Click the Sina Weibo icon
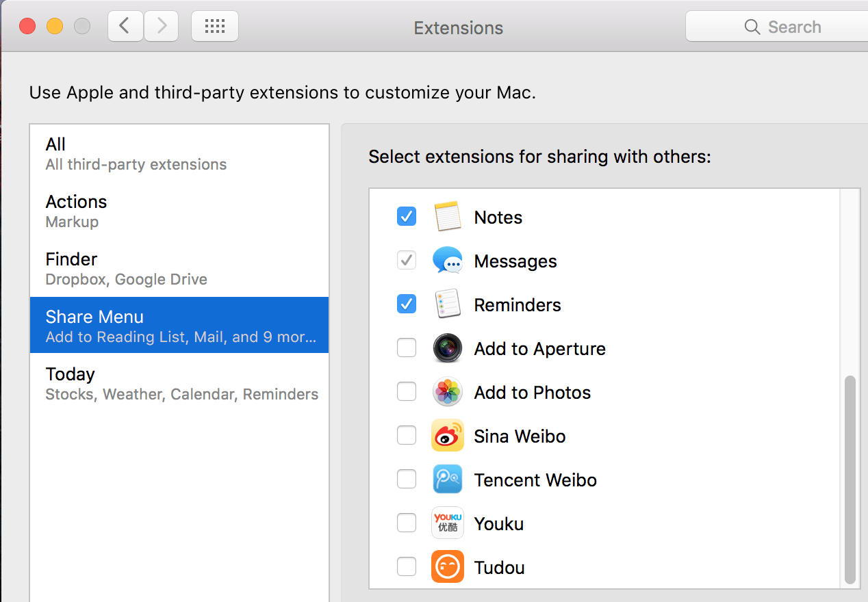Screen dimensions: 868x602 coord(448,436)
